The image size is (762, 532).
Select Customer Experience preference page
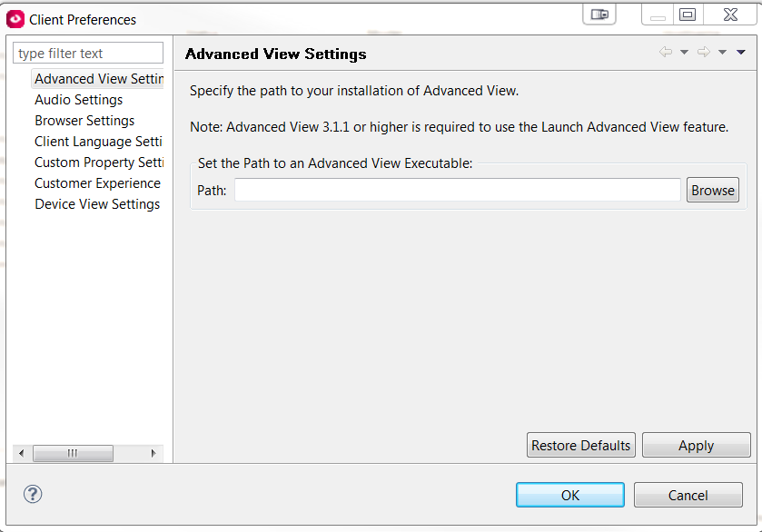coord(98,183)
